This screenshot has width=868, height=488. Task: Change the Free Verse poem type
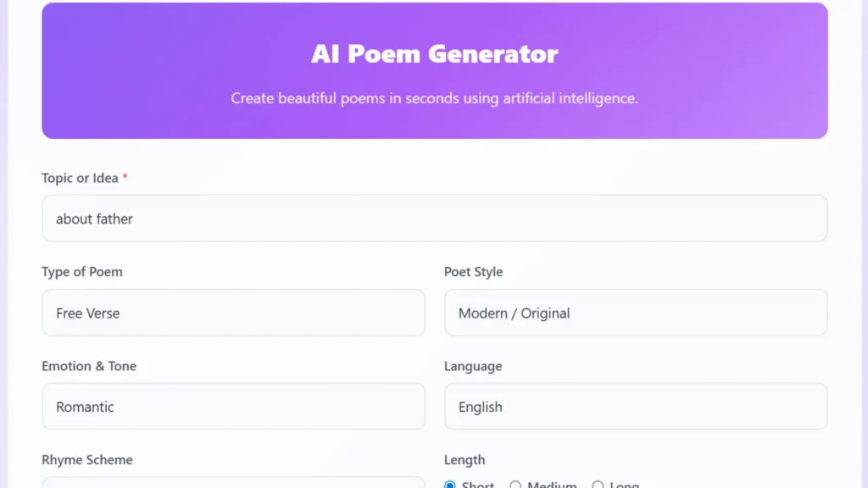(x=233, y=312)
